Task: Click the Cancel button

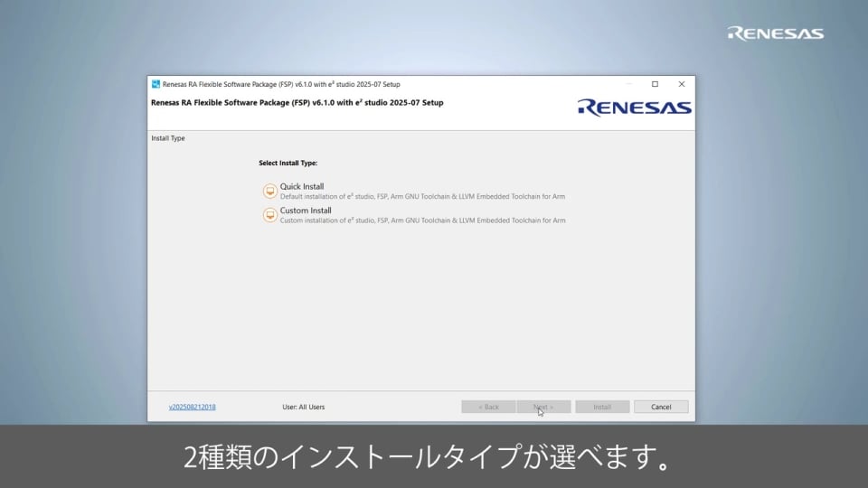Action: [661, 407]
